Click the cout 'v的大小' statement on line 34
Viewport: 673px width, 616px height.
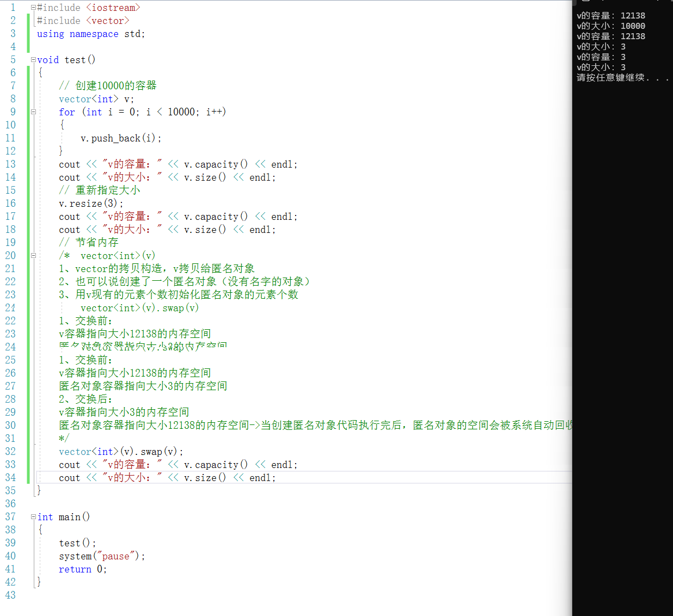(x=167, y=478)
